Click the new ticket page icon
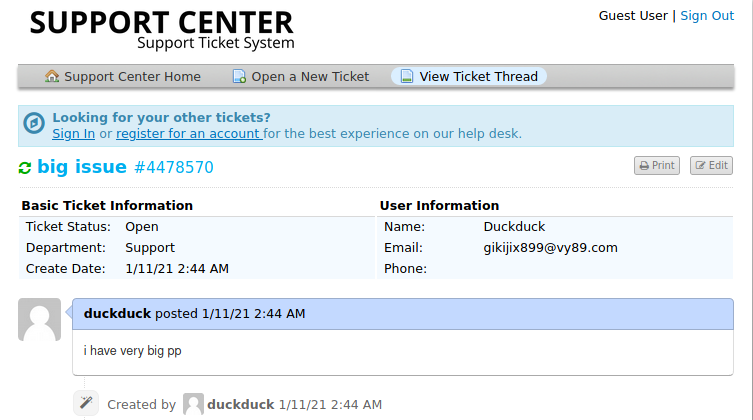Screen dimensions: 753x420 click(239, 77)
